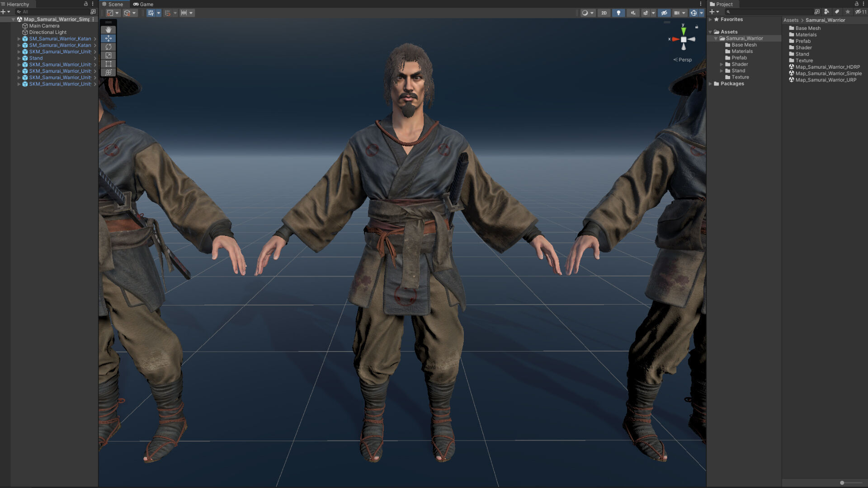Viewport: 868px width, 488px height.
Task: Select the Scale tool
Action: click(108, 56)
